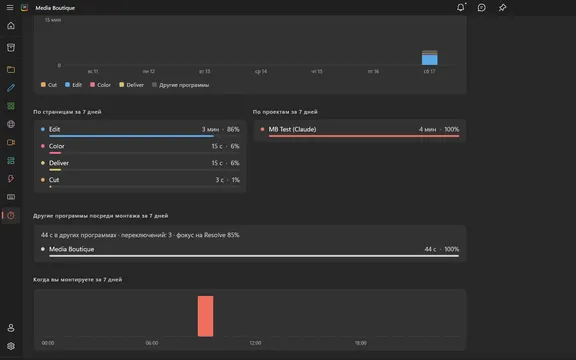Click 'По проектам за 7 дней' heading
576x360 pixels.
[x=285, y=112]
